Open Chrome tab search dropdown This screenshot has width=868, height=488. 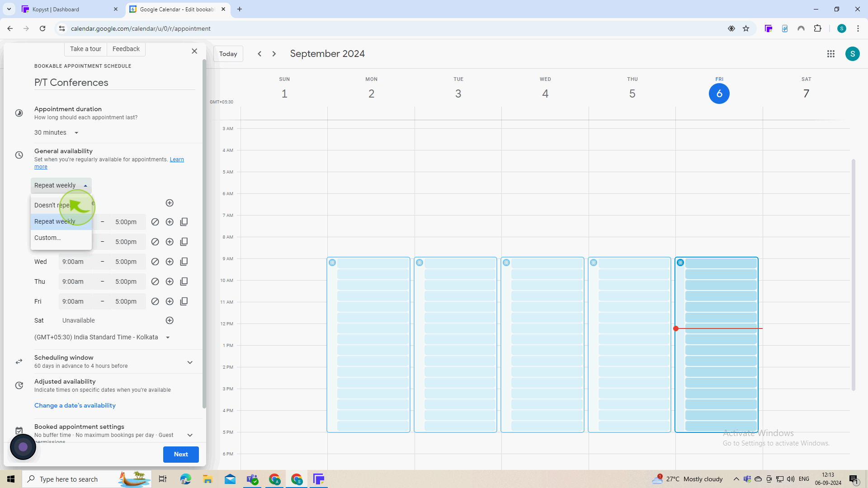9,9
